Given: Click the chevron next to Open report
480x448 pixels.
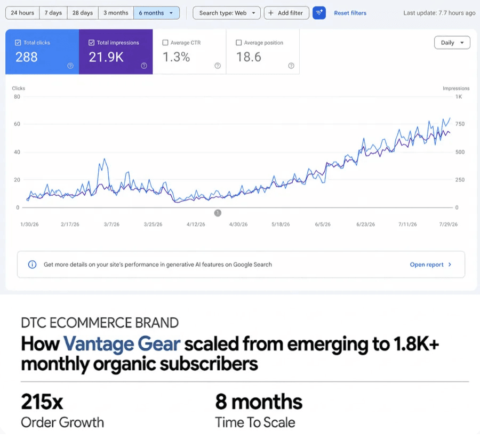Looking at the screenshot, I should (x=450, y=265).
